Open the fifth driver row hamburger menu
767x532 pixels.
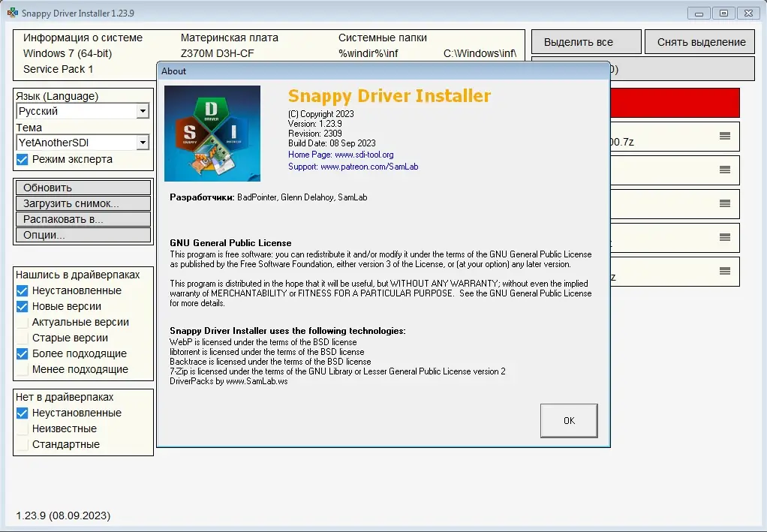click(725, 271)
